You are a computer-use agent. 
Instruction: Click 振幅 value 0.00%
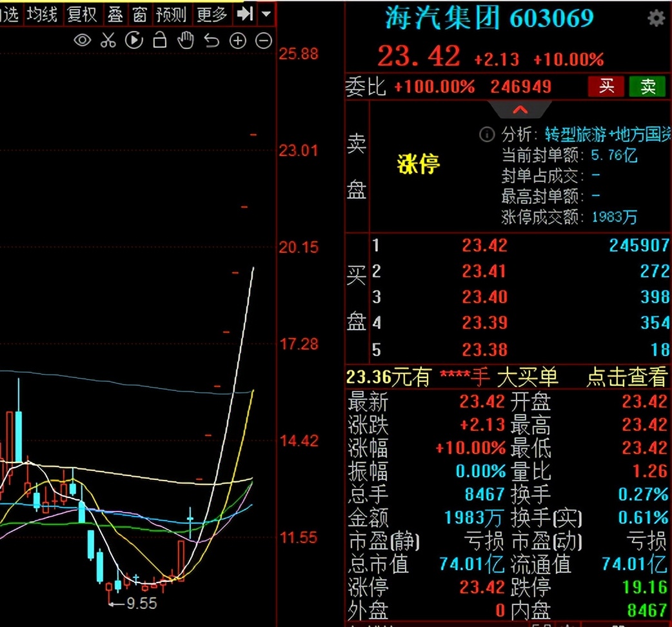coord(481,471)
